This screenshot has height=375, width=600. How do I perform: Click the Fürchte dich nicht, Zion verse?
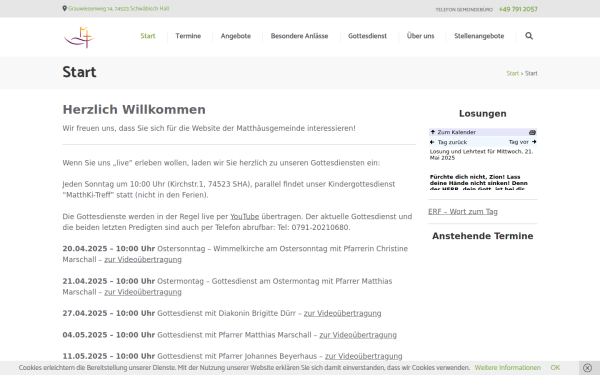click(479, 183)
